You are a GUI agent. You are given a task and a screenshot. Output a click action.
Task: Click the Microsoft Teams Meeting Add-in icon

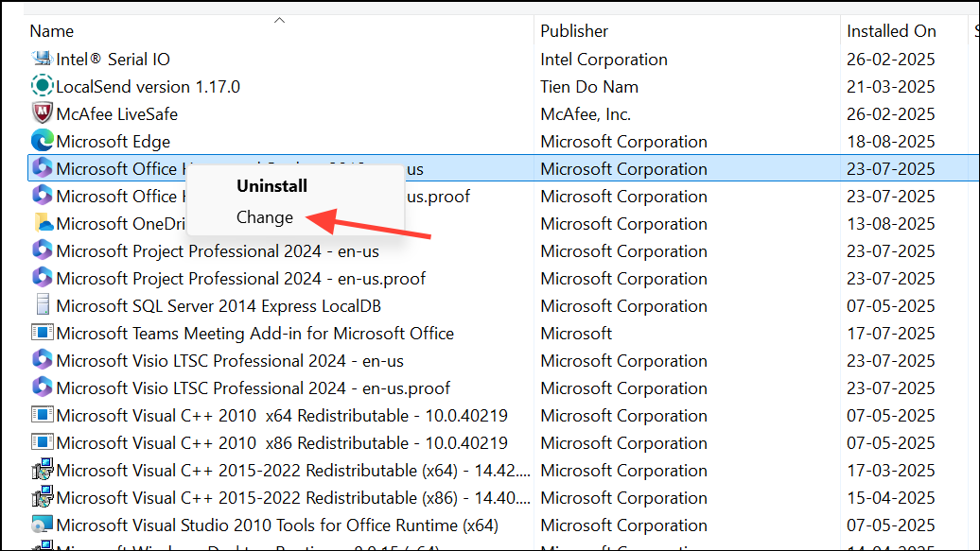42,333
